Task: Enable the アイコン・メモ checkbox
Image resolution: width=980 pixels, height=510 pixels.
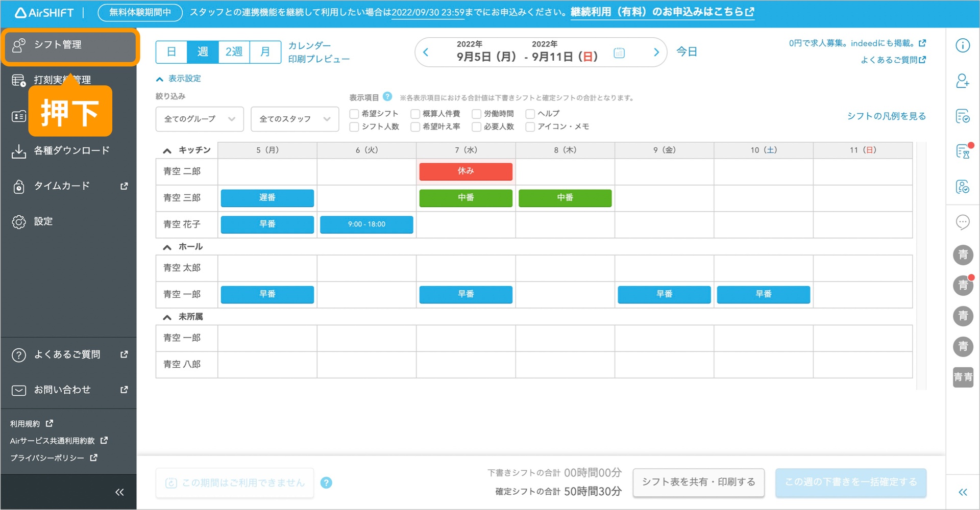Action: [x=529, y=126]
